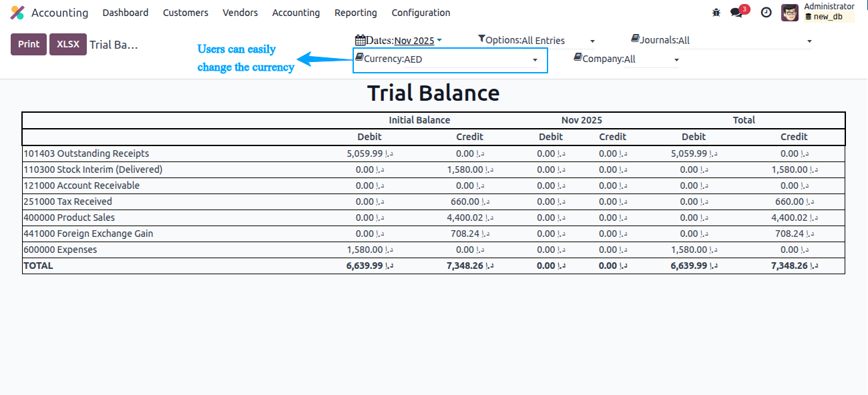Viewport: 868px width, 395px height.
Task: Click the TOTAL row label
Action: [38, 266]
